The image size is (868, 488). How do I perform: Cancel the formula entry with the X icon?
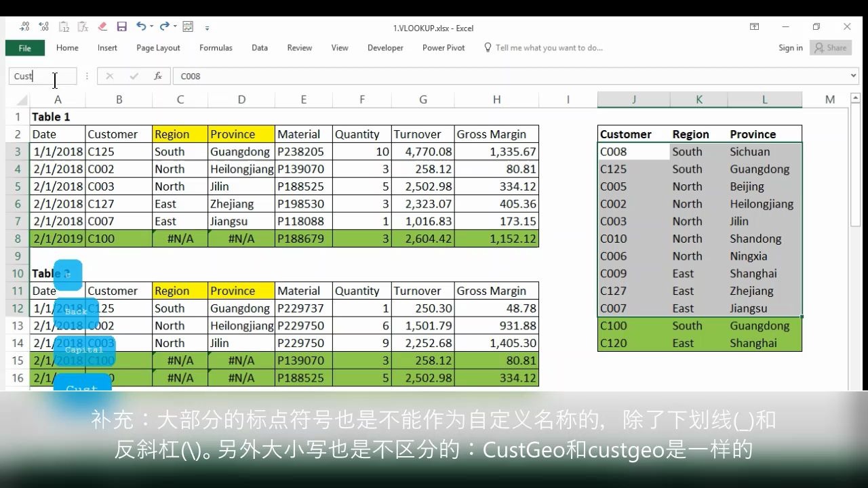pos(110,76)
